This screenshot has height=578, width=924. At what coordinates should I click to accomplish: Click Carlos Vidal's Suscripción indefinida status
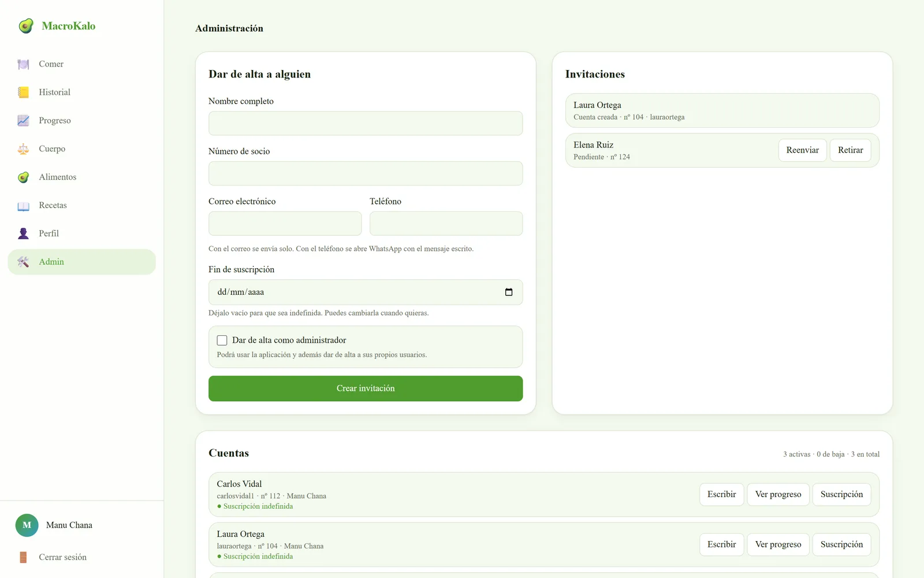[255, 506]
